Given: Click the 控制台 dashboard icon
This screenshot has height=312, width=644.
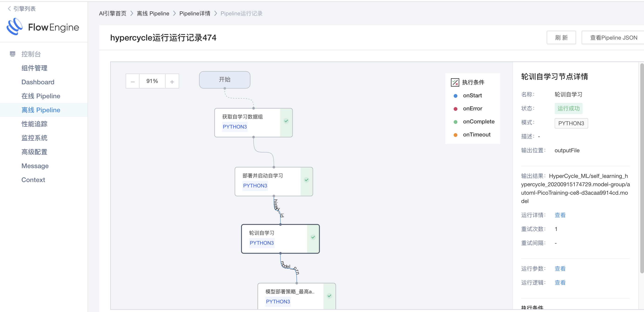Looking at the screenshot, I should 13,54.
